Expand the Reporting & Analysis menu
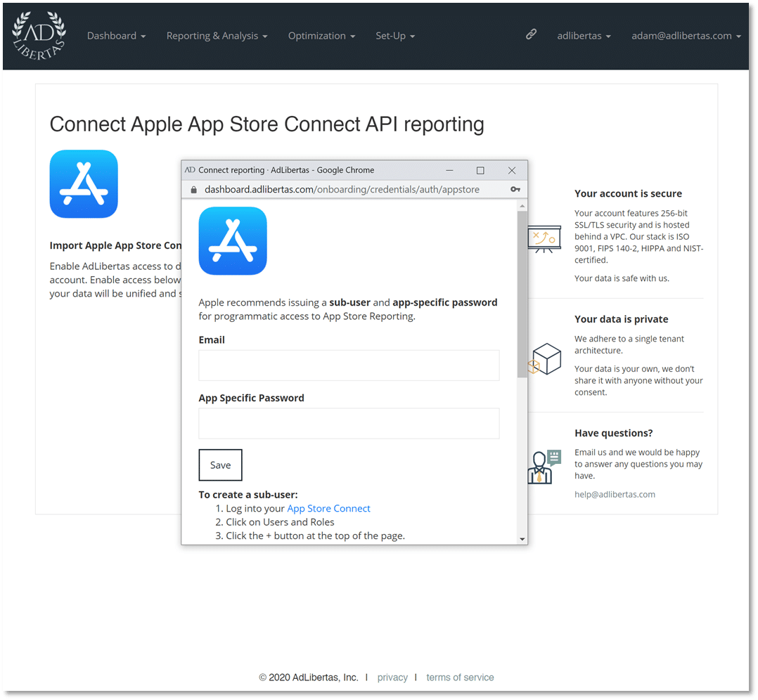 [217, 36]
